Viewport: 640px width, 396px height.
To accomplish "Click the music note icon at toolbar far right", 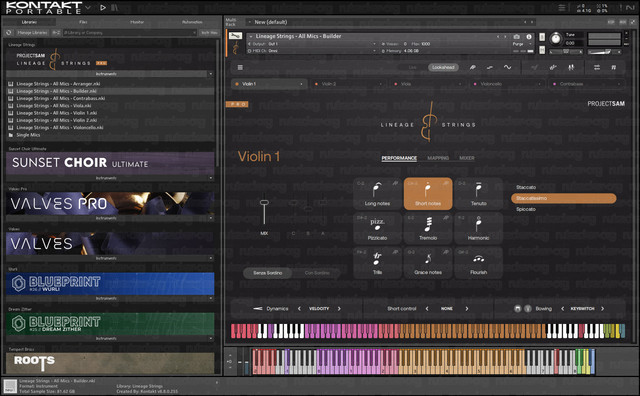I will [613, 67].
